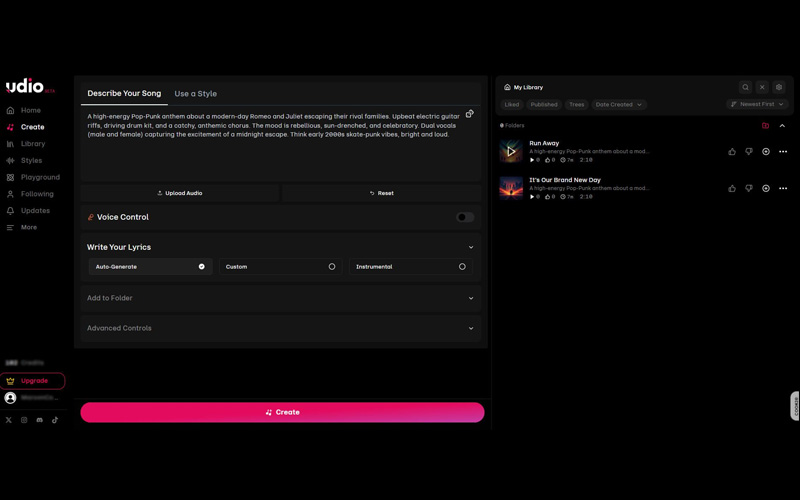
Task: Open library settings gear icon
Action: pyautogui.click(x=779, y=87)
